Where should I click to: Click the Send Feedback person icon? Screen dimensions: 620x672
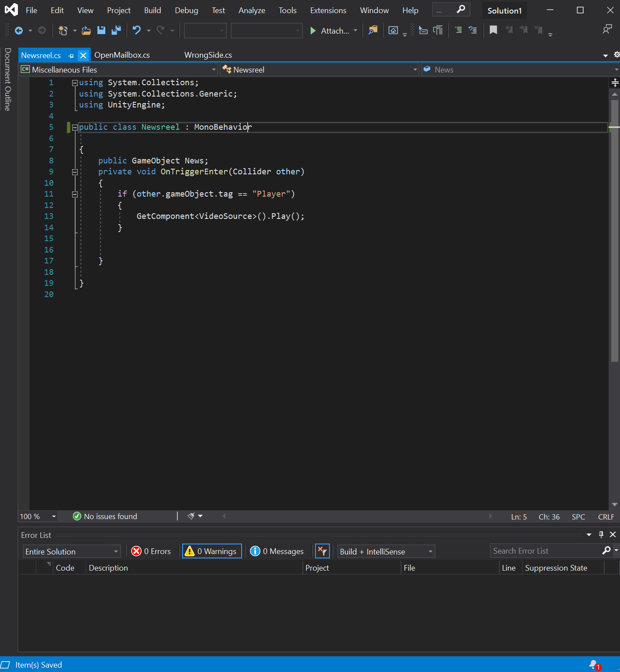tap(607, 30)
